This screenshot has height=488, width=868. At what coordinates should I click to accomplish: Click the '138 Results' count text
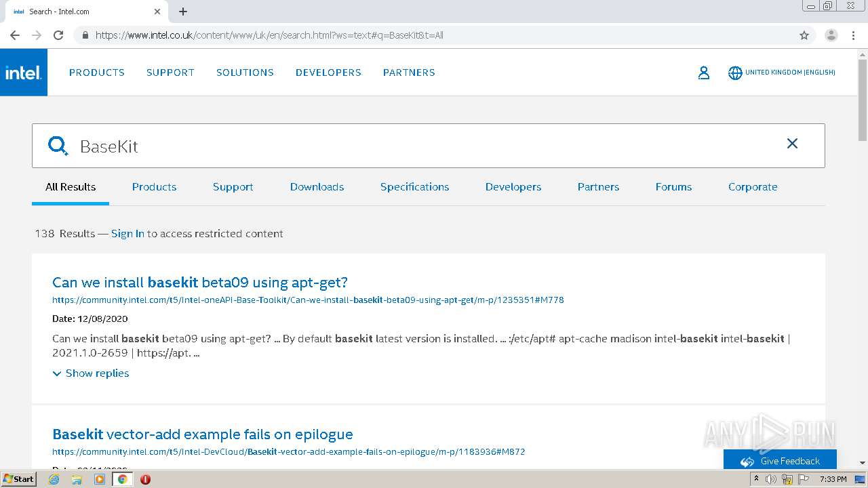click(65, 234)
